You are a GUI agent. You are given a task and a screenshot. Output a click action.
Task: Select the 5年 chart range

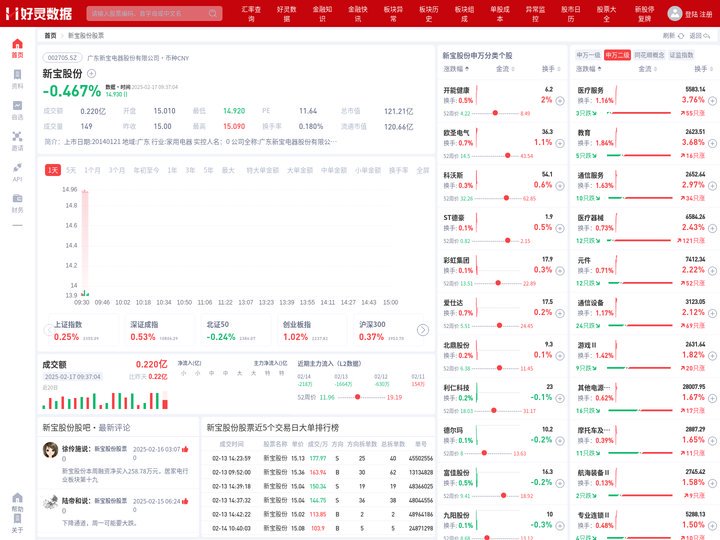tap(208, 170)
